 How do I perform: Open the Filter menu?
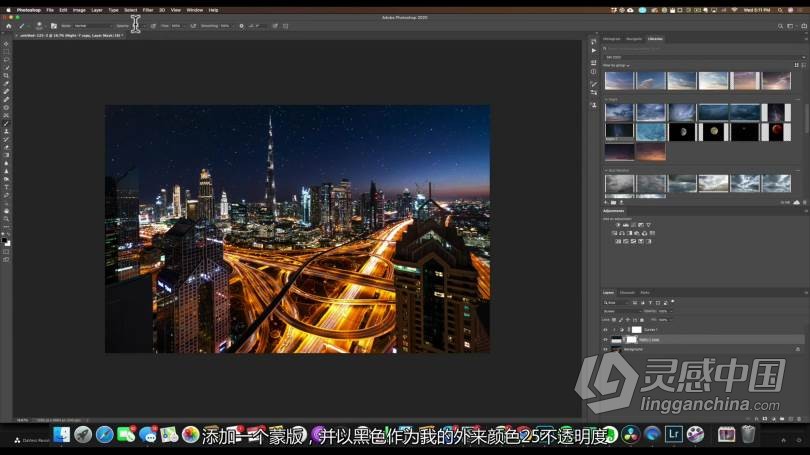tap(148, 10)
